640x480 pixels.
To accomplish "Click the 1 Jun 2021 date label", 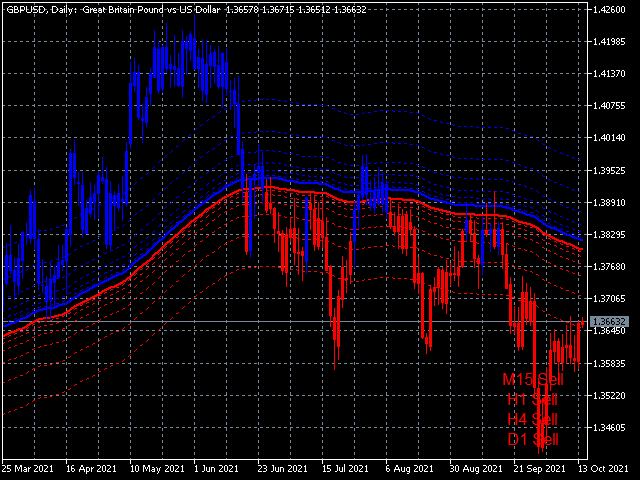I will [215, 468].
